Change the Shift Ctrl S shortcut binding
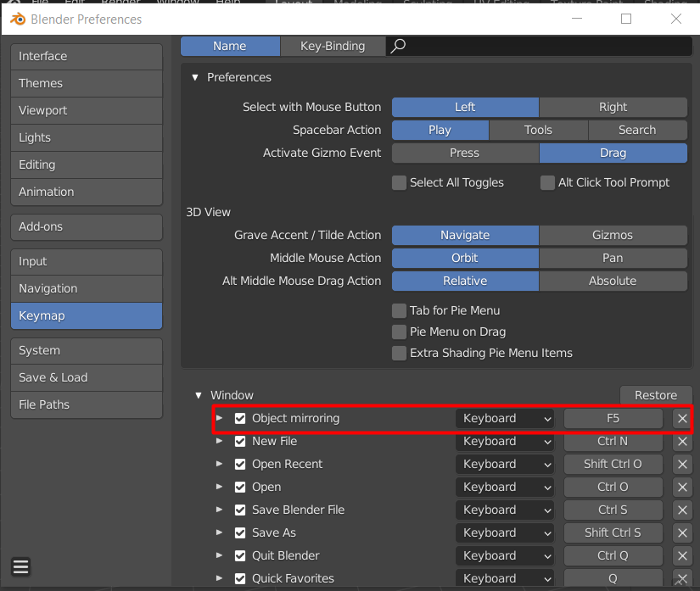 [x=613, y=532]
